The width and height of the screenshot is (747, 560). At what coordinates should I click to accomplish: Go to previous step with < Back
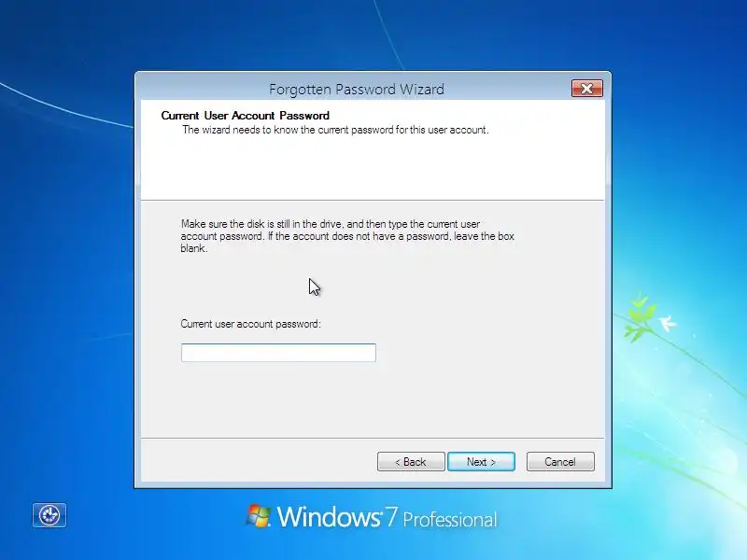tap(411, 462)
